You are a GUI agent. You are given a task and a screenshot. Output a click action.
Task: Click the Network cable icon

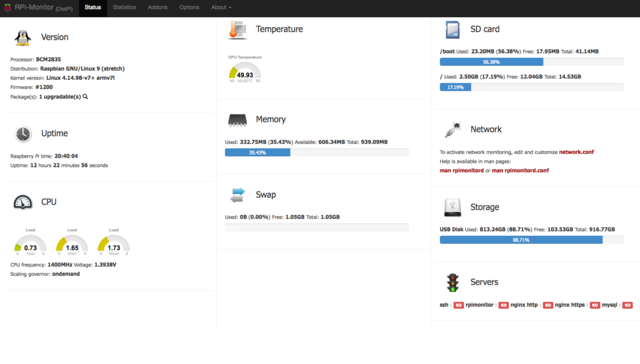pyautogui.click(x=452, y=129)
